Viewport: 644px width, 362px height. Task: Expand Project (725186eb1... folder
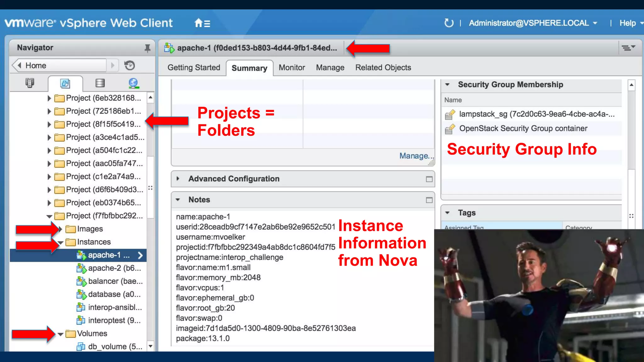tap(49, 111)
